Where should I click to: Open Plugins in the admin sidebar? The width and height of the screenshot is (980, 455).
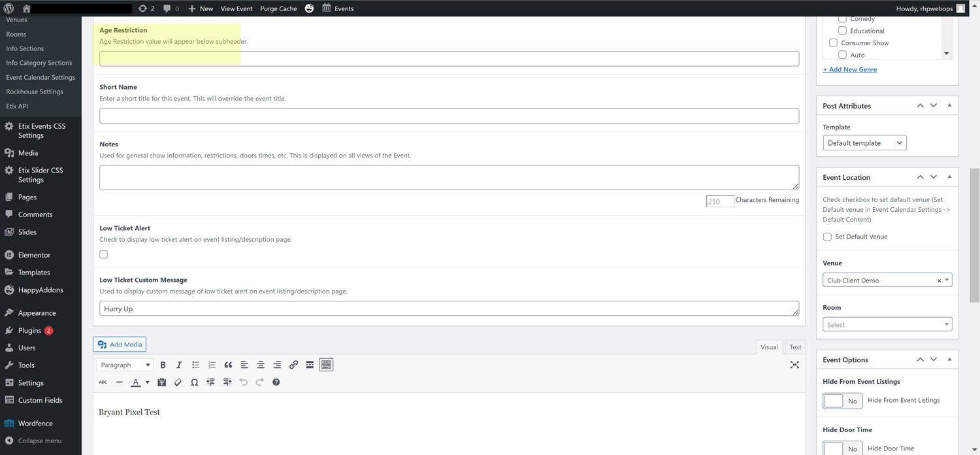(x=29, y=331)
